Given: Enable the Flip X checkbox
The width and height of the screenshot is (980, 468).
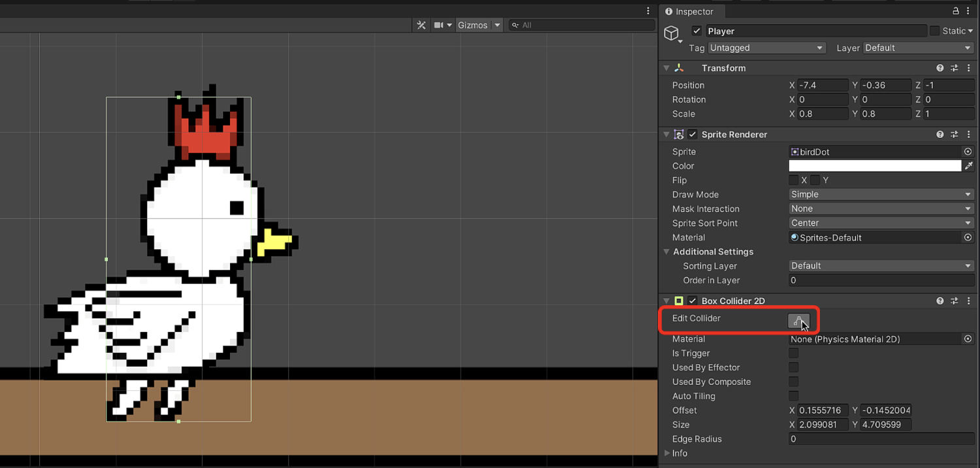Looking at the screenshot, I should [793, 180].
